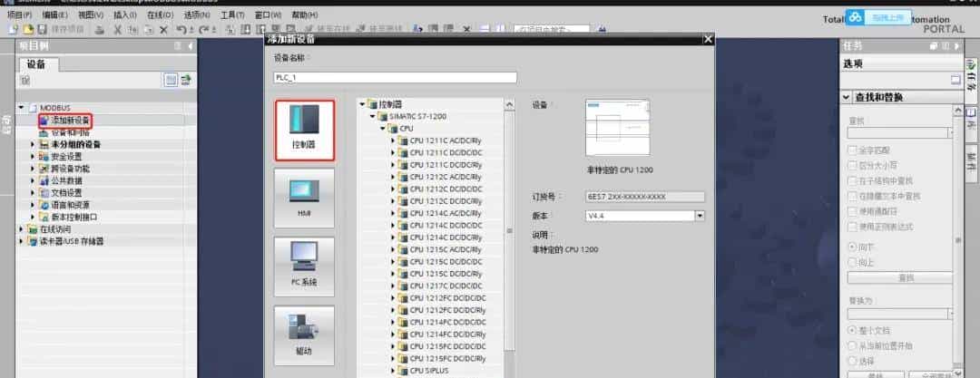Click the 查找 button
980x378 pixels.
click(x=900, y=278)
